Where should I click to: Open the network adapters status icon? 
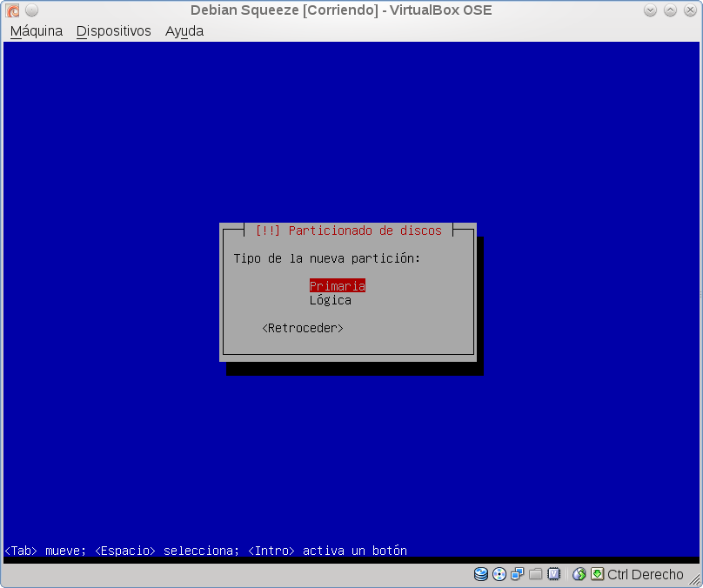click(x=518, y=574)
